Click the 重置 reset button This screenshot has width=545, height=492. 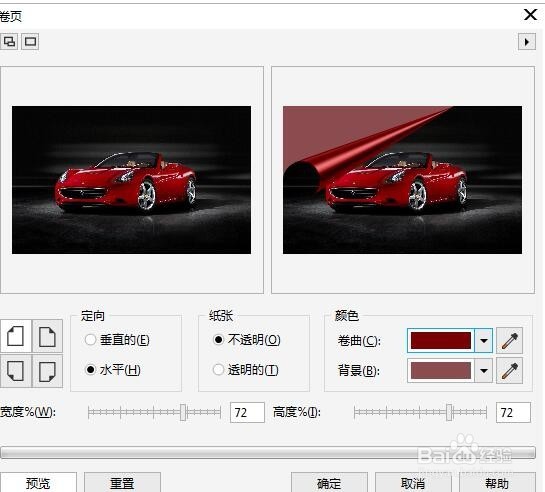(x=122, y=483)
